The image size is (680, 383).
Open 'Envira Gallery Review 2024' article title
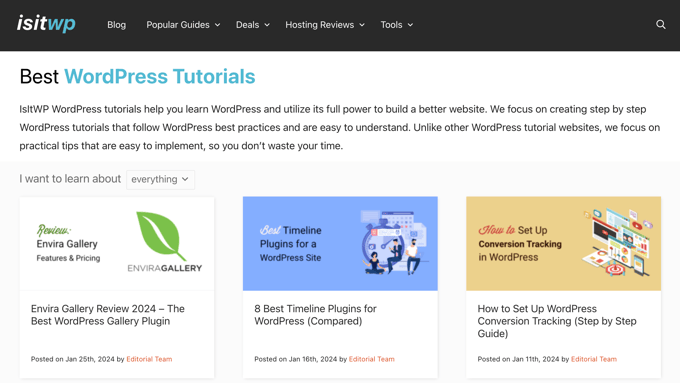pyautogui.click(x=108, y=315)
